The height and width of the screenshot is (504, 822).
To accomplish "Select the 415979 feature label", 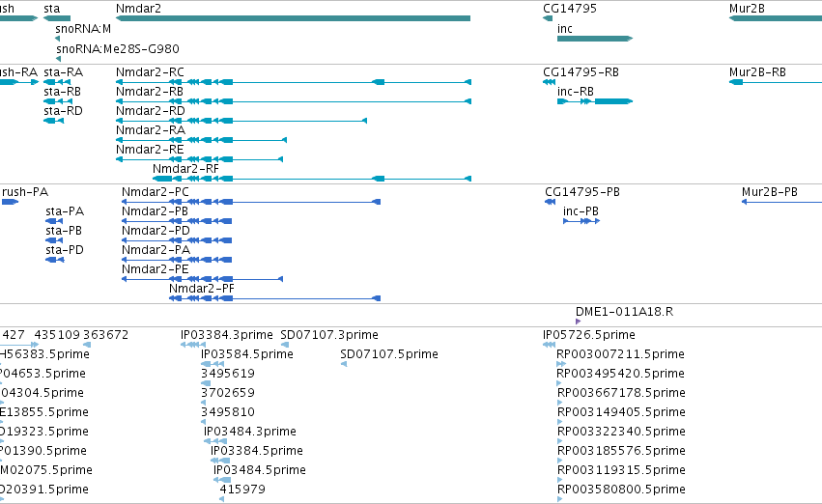I will coord(242,490).
